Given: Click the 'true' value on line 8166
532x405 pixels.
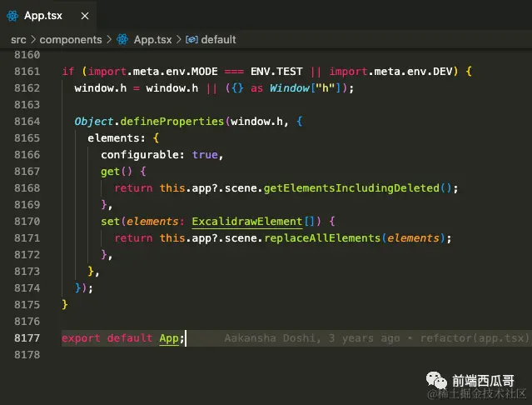Looking at the screenshot, I should 205,155.
